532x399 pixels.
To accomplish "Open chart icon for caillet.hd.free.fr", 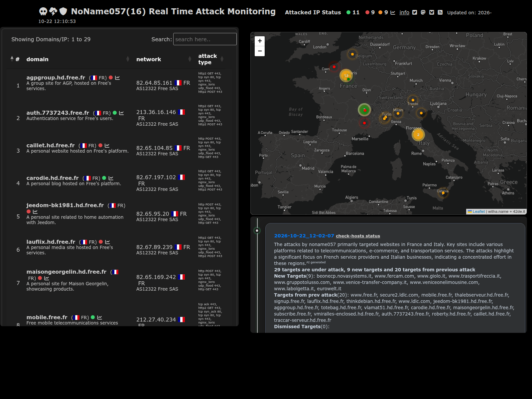I will pos(107,146).
